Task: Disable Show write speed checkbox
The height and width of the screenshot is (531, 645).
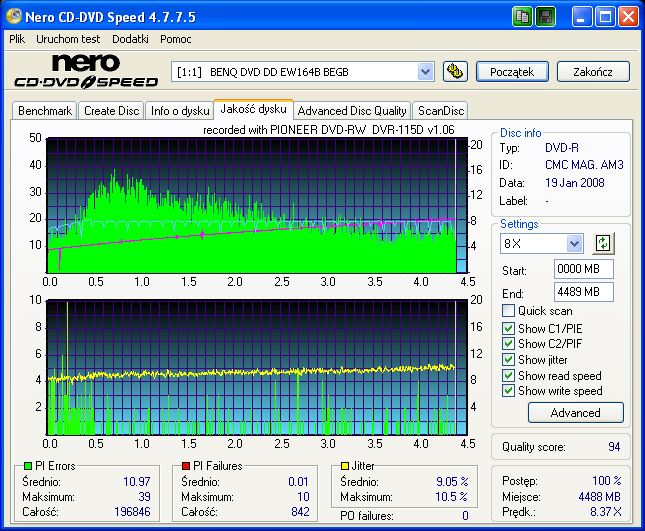Action: [508, 391]
